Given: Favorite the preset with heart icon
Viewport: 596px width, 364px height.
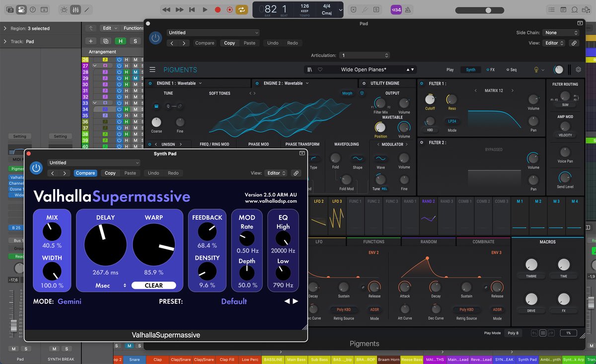Looking at the screenshot, I should (320, 70).
